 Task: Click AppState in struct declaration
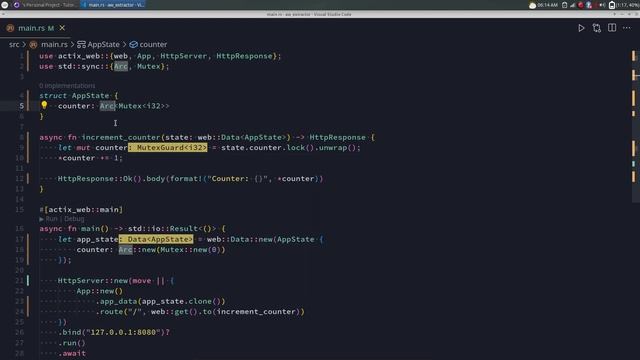[90, 96]
